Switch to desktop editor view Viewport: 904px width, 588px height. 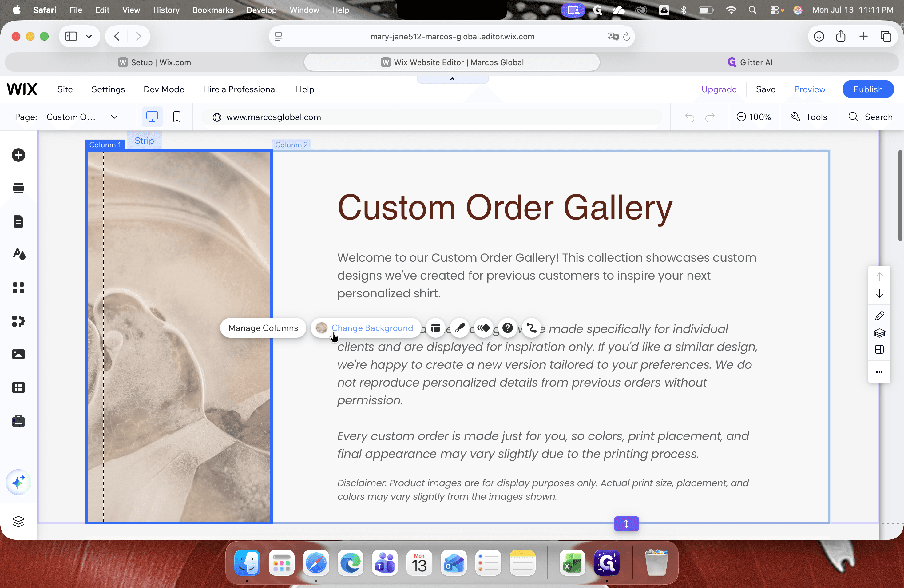pos(152,117)
